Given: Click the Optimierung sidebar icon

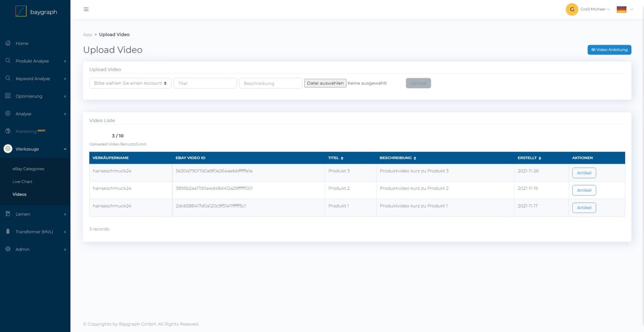Looking at the screenshot, I should point(8,96).
